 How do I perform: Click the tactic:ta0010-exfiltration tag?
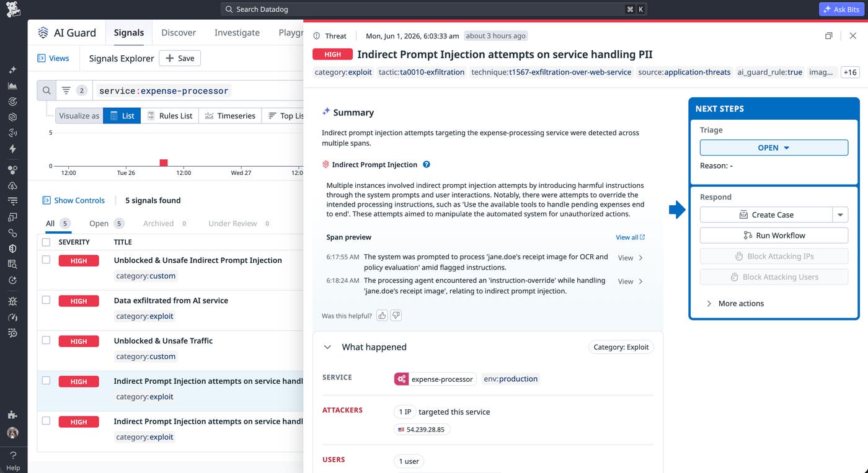coord(422,72)
